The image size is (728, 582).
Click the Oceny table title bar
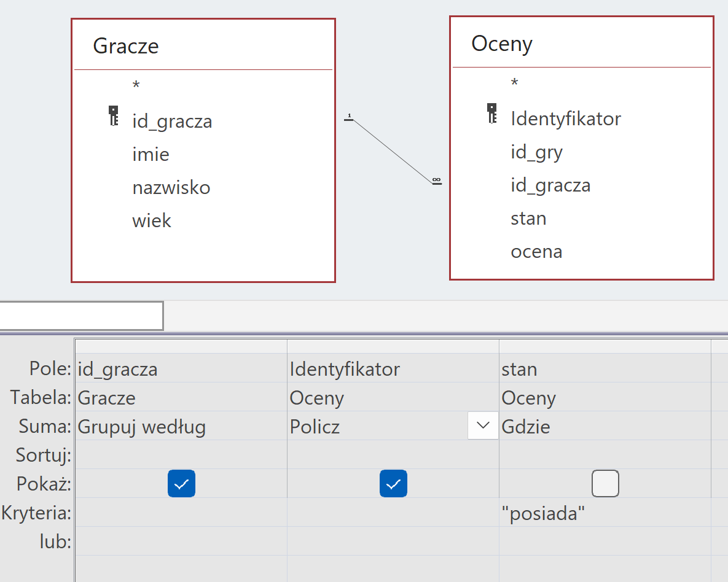[582, 43]
